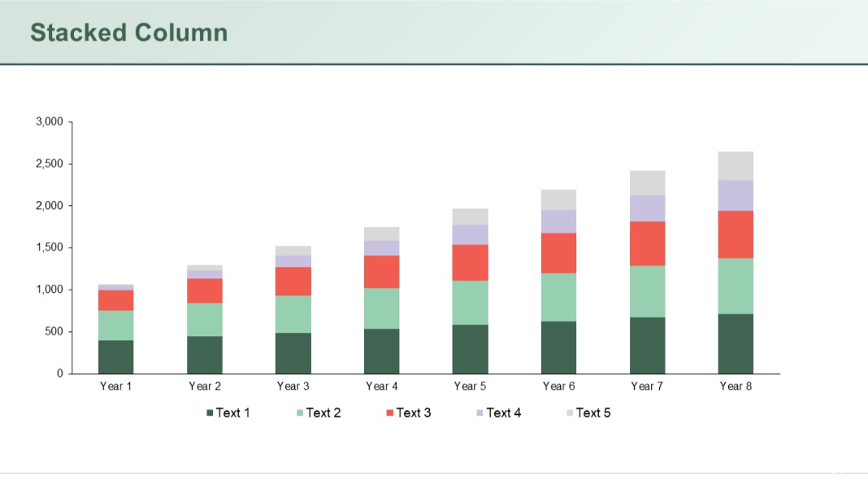The width and height of the screenshot is (868, 489).
Task: Click the 500 y-axis value
Action: coord(55,331)
